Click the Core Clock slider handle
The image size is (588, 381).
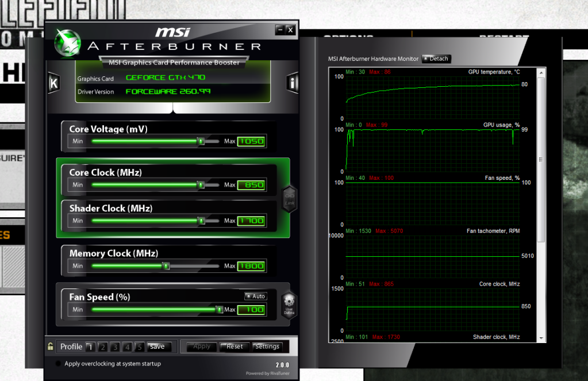[201, 185]
